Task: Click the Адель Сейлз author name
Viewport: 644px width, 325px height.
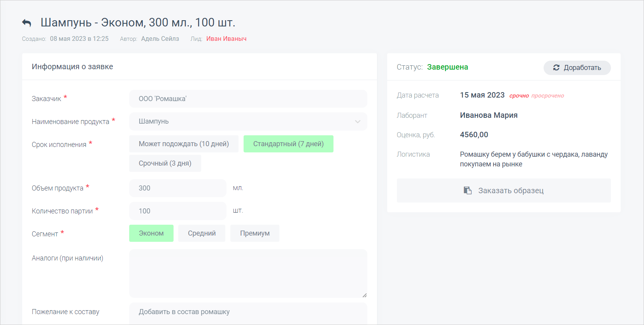Action: 160,39
